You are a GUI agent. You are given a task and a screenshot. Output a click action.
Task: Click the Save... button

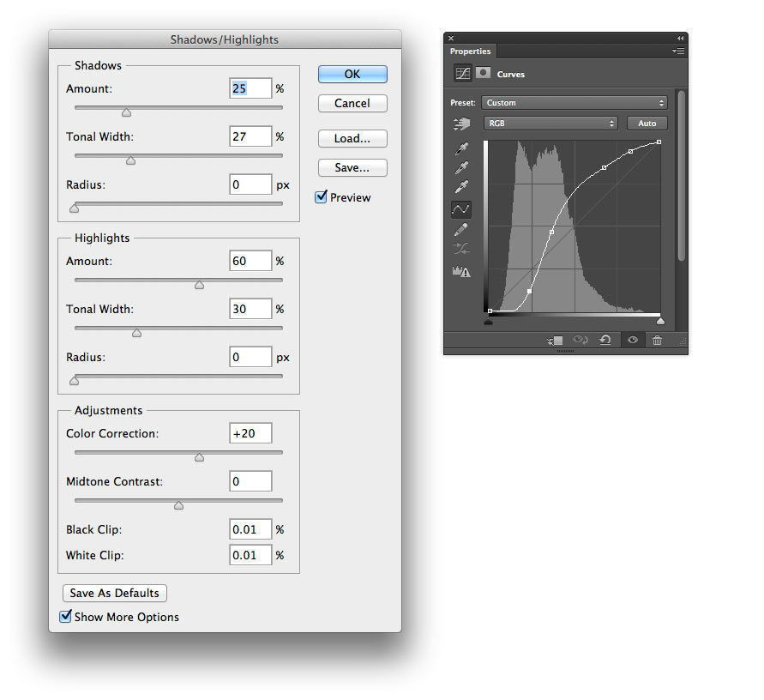pyautogui.click(x=352, y=167)
